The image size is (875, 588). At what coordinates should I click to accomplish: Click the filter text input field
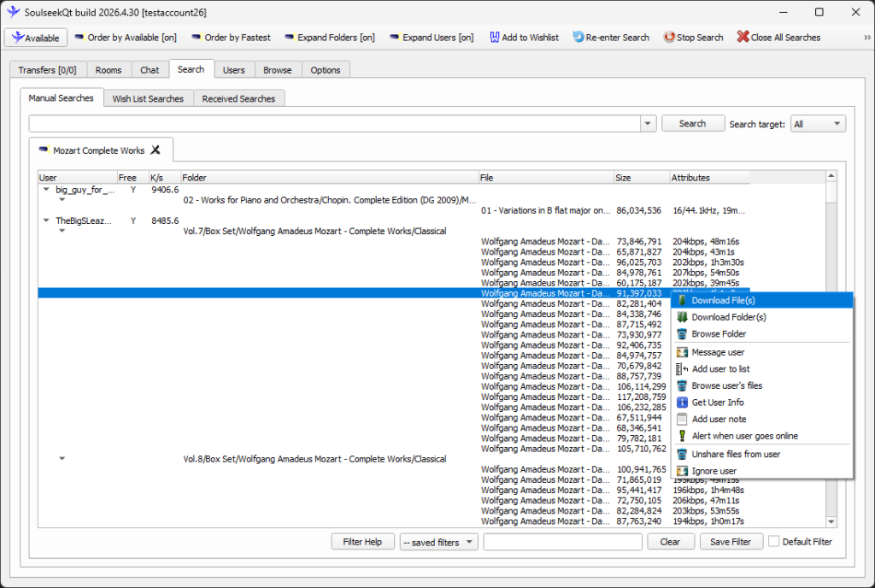tap(562, 542)
